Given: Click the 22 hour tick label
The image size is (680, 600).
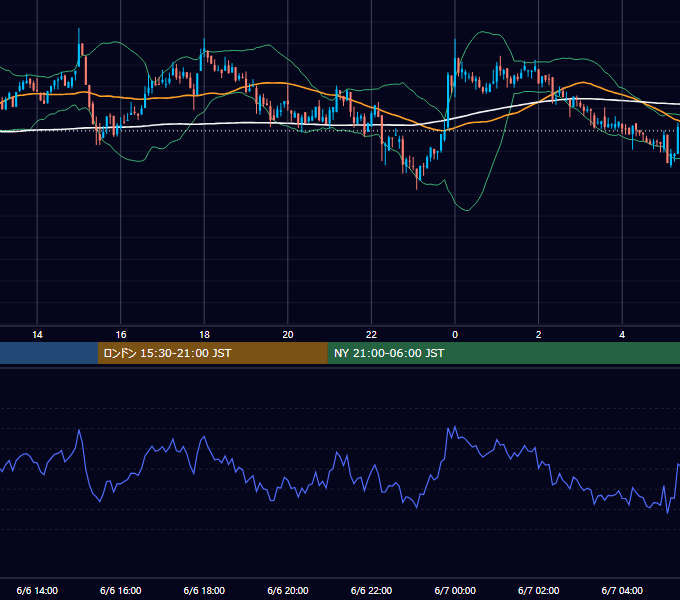Looking at the screenshot, I should (371, 335).
